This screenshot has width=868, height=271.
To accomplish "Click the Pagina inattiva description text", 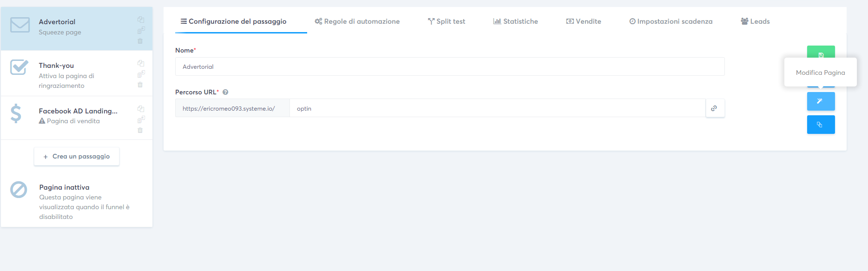I will click(x=84, y=207).
